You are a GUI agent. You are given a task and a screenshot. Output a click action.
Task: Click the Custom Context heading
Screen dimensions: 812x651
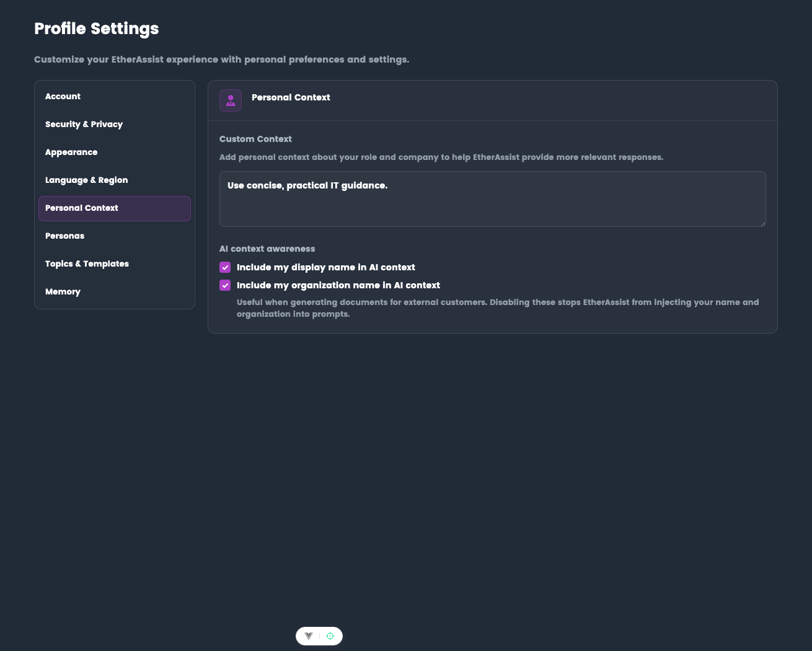pyautogui.click(x=255, y=139)
